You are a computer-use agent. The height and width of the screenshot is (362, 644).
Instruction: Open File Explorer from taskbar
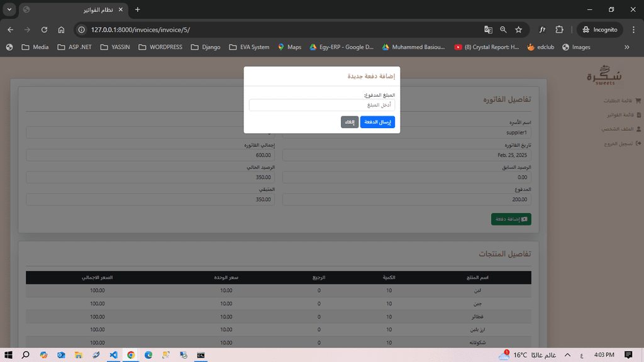point(79,355)
